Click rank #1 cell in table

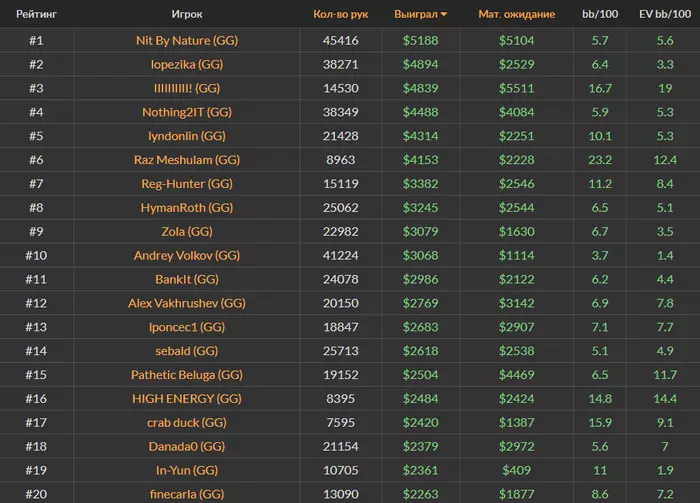[x=36, y=41]
